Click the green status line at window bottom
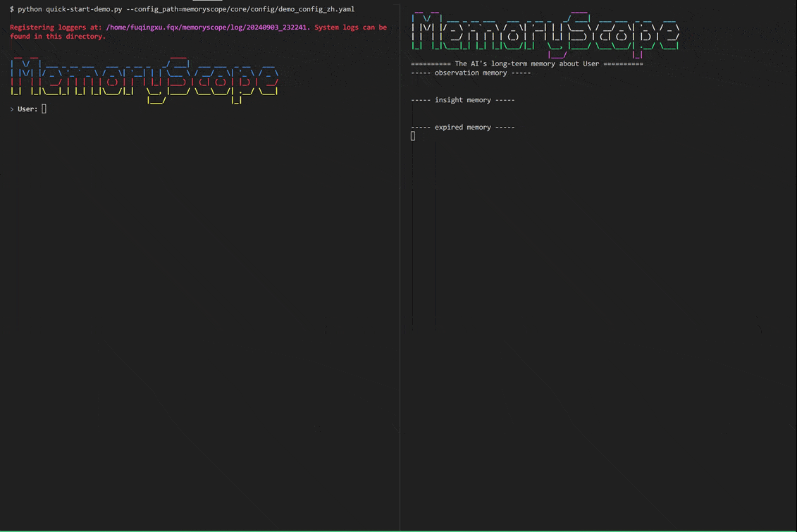 pyautogui.click(x=399, y=531)
